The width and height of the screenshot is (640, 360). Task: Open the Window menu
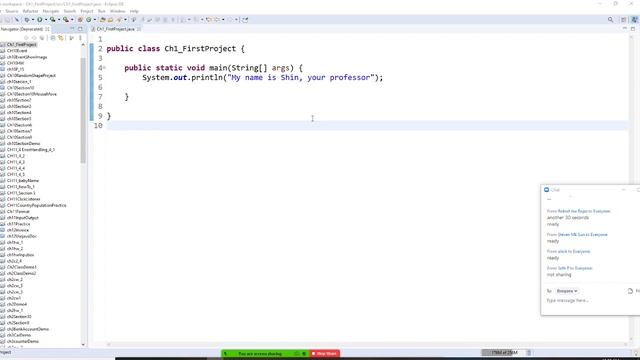pyautogui.click(x=118, y=11)
